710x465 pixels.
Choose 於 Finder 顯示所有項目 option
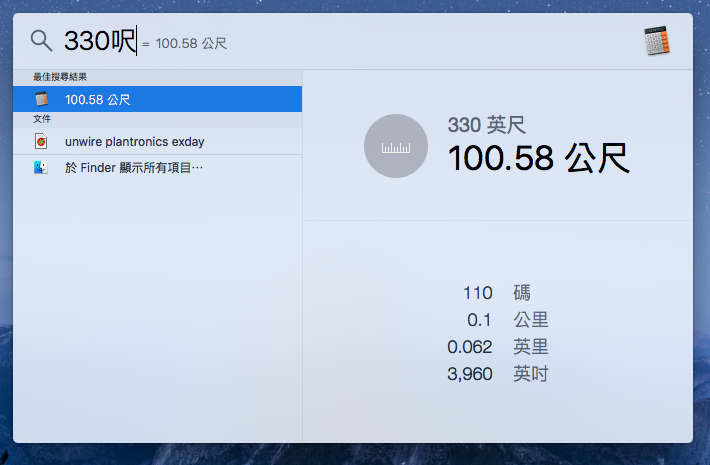point(134,168)
